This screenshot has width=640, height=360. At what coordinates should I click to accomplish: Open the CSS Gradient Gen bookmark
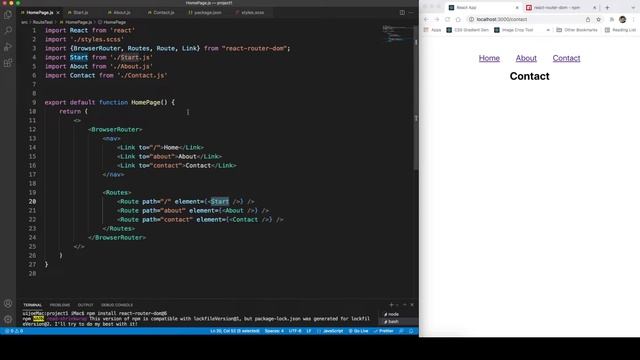tap(467, 30)
